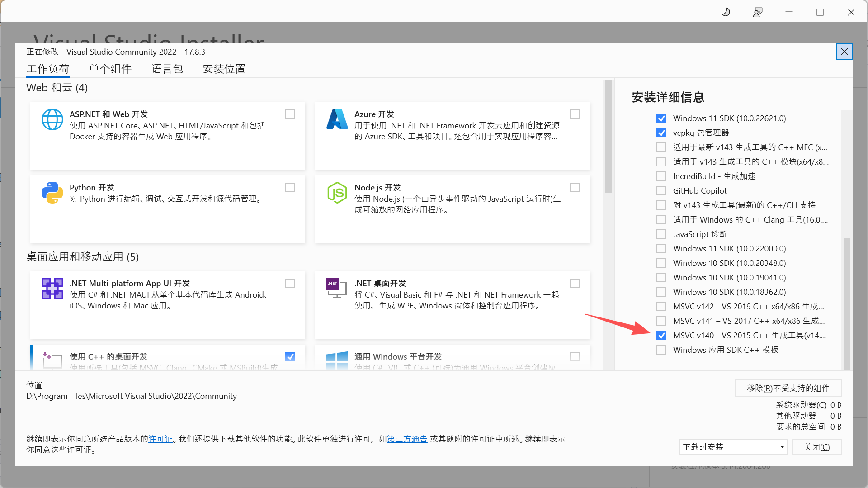Click the Azure development logo icon
The height and width of the screenshot is (488, 868).
coord(337,119)
